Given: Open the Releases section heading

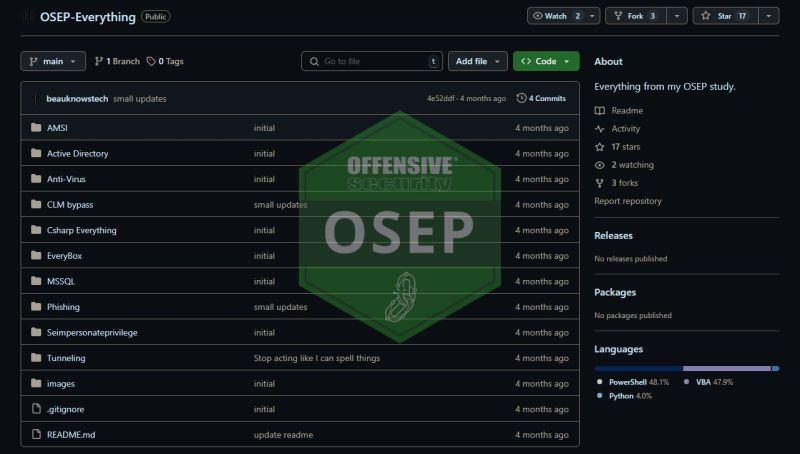Looking at the screenshot, I should coord(613,235).
